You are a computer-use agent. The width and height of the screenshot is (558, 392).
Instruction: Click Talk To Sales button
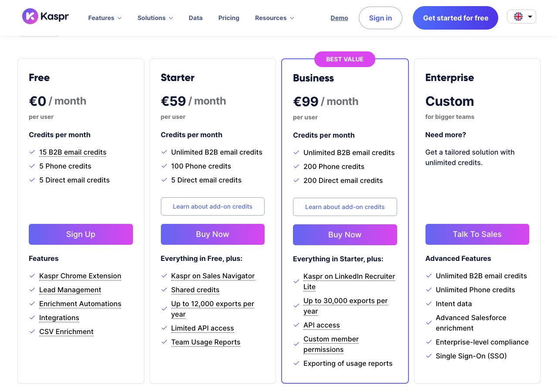coord(477,234)
